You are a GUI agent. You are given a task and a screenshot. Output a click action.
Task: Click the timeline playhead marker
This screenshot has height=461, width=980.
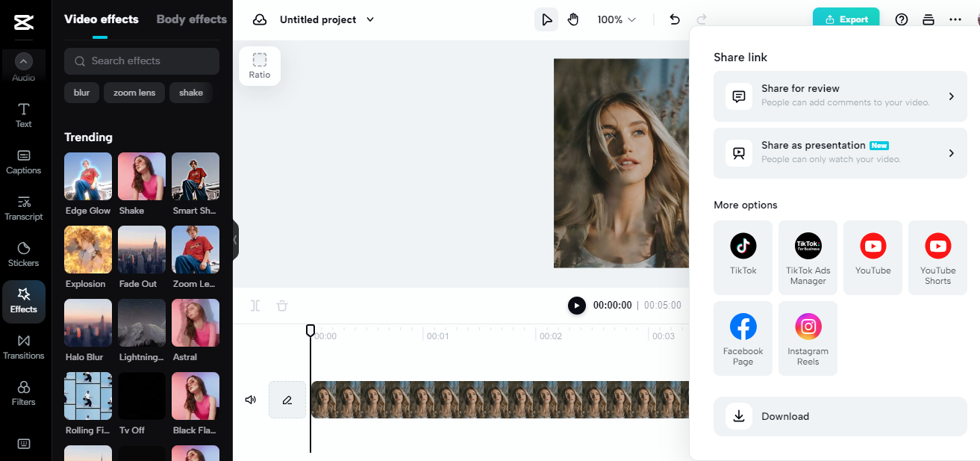[310, 330]
